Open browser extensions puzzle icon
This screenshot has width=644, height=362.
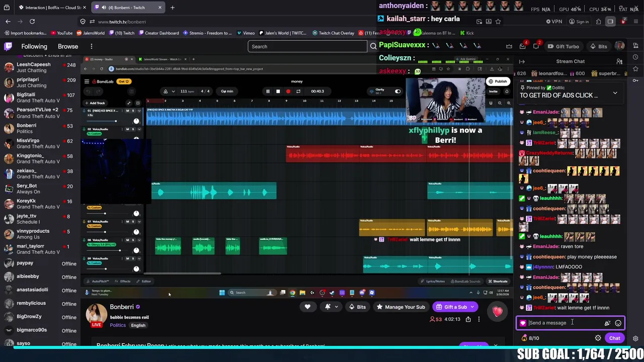point(598,22)
